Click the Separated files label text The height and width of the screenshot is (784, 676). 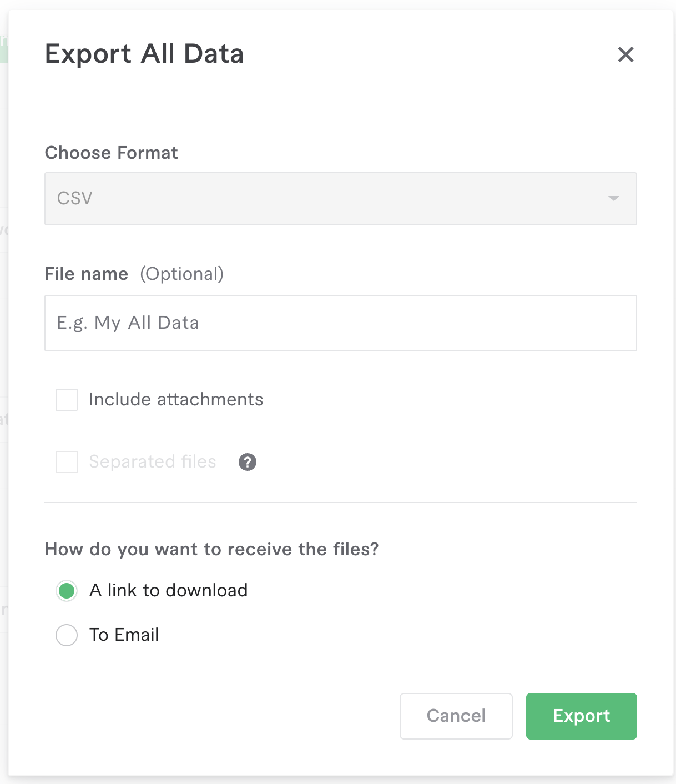click(x=153, y=462)
